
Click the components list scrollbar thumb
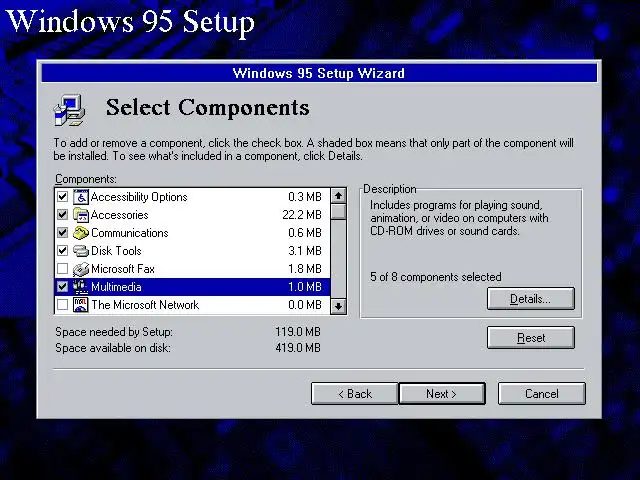pos(338,212)
